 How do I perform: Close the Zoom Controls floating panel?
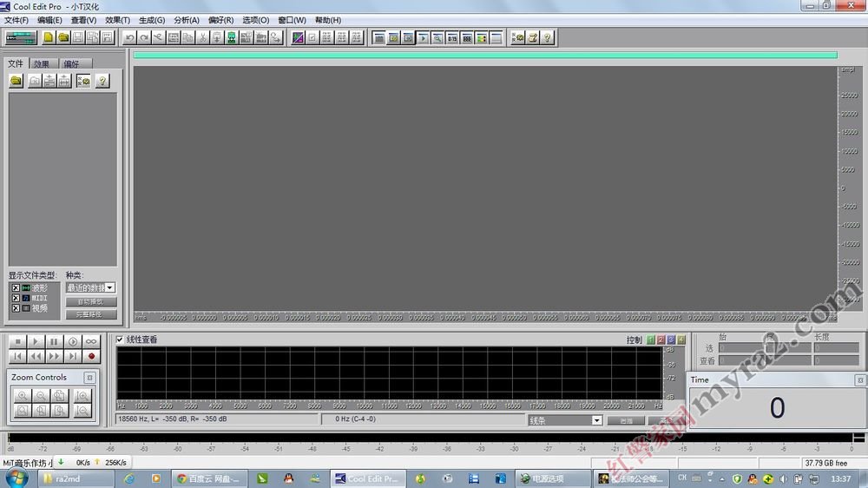tap(89, 377)
